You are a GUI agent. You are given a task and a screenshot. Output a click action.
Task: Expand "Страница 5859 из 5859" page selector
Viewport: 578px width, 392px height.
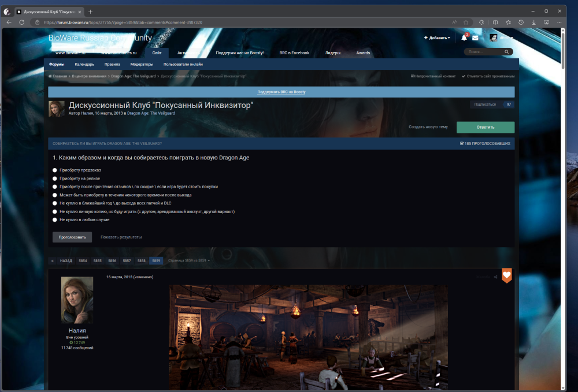click(x=188, y=260)
